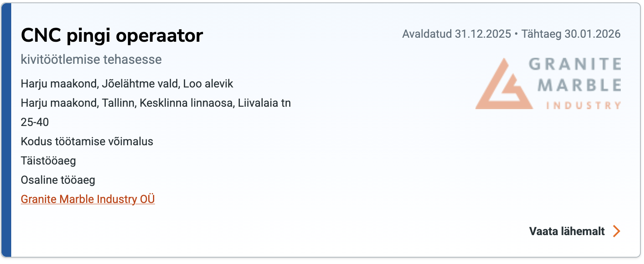This screenshot has height=264, width=644.
Task: Click the 25-40 age range text
Action: coord(35,122)
